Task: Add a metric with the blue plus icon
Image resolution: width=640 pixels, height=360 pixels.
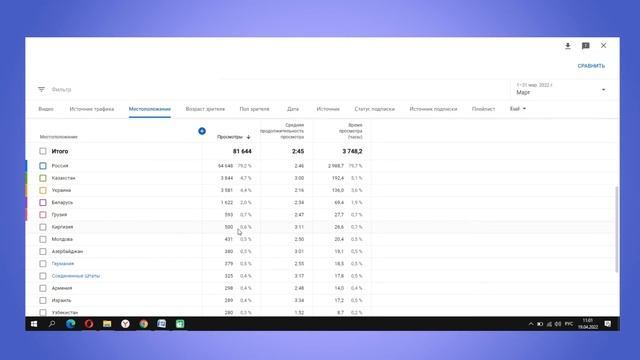Action: pyautogui.click(x=202, y=131)
